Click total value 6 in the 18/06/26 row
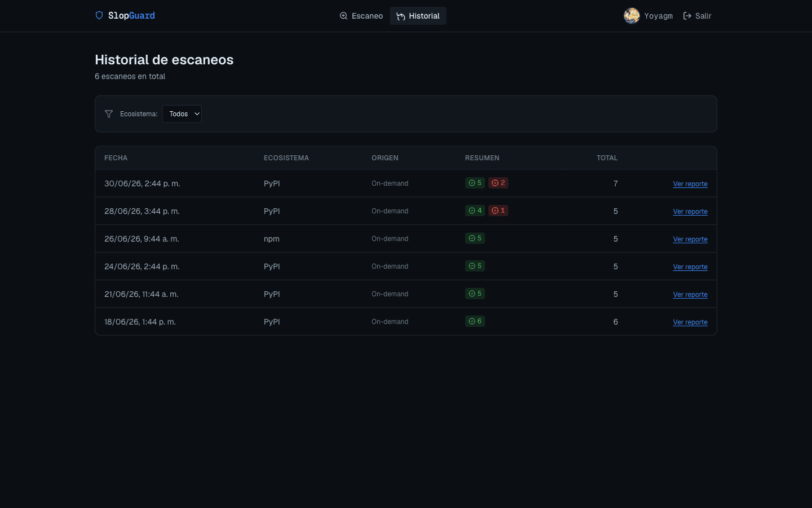This screenshot has height=508, width=812. tap(615, 322)
